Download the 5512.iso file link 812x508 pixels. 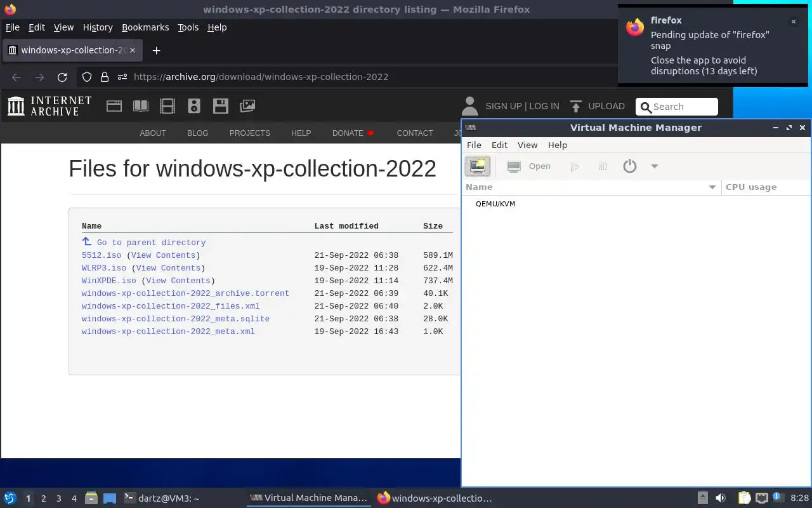coord(101,255)
